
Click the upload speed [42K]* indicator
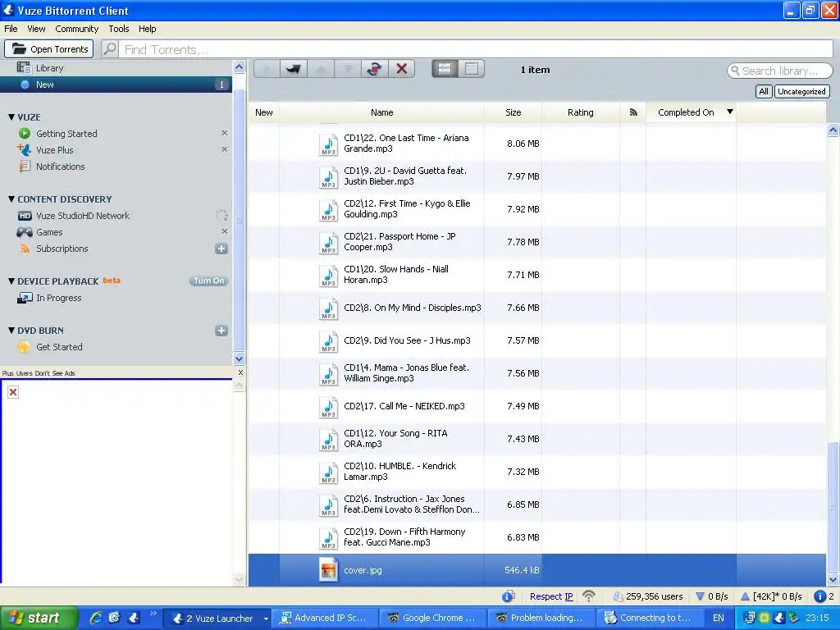[x=771, y=596]
